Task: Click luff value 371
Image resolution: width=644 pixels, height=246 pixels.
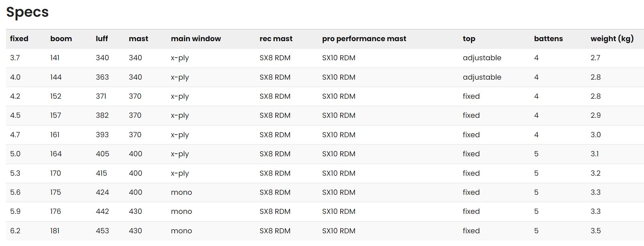Action: tap(101, 96)
